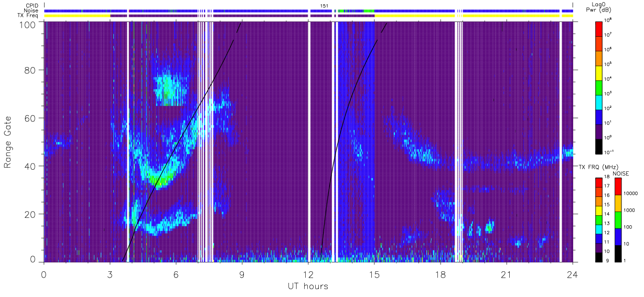Click the top power label 10^8 on the colorbar
Viewport: 644px width, 297px height.
(x=608, y=20)
